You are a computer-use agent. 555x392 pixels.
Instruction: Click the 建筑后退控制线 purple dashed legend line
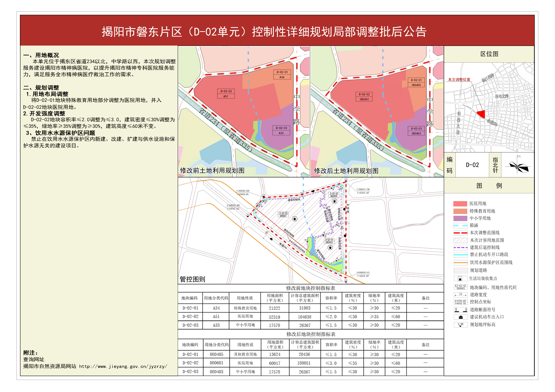[x=461, y=248]
